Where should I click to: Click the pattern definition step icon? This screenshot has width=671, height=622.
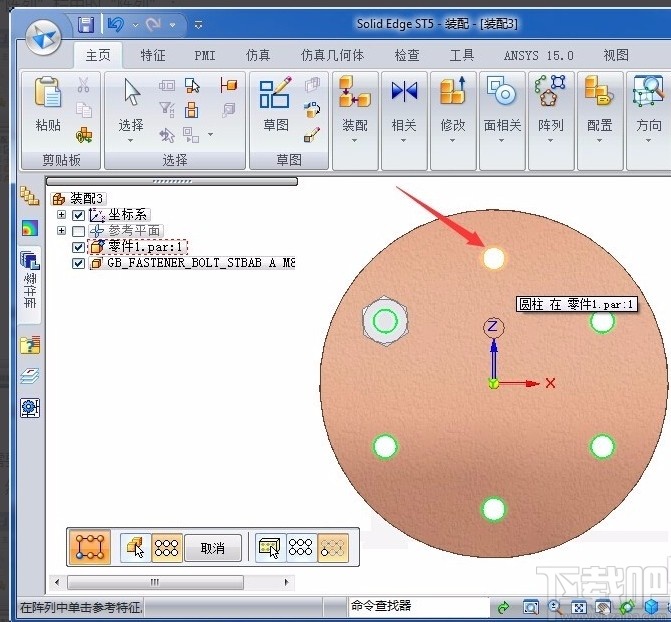(x=89, y=547)
